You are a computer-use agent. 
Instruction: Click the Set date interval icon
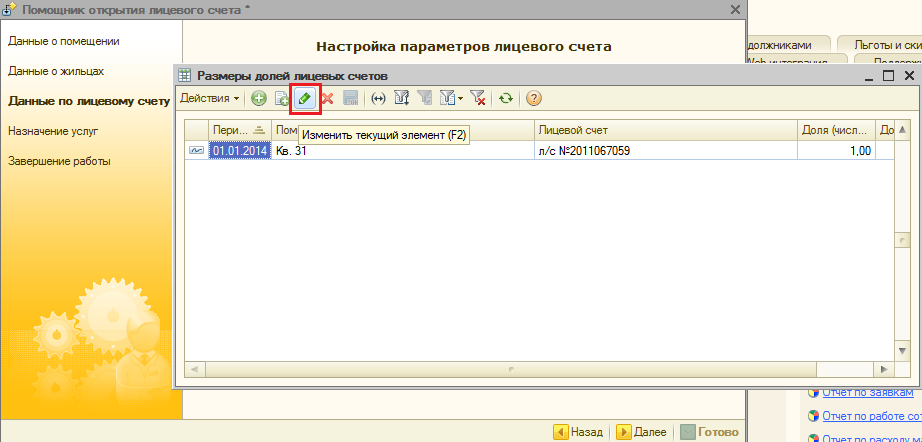pyautogui.click(x=378, y=98)
